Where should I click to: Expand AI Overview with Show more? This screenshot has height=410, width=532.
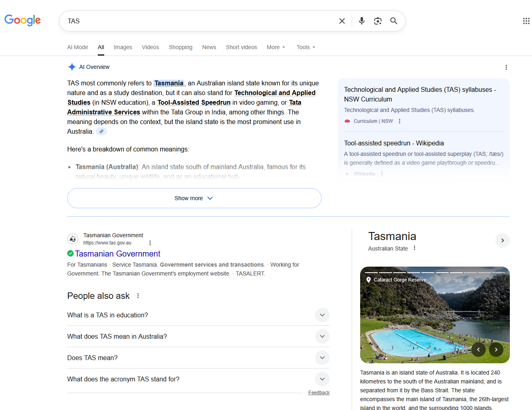click(194, 198)
